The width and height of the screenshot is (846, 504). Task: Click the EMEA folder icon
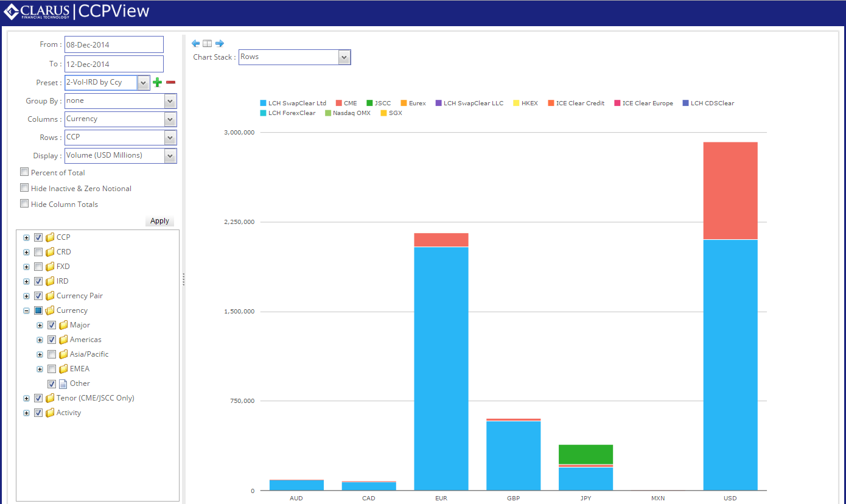point(63,369)
